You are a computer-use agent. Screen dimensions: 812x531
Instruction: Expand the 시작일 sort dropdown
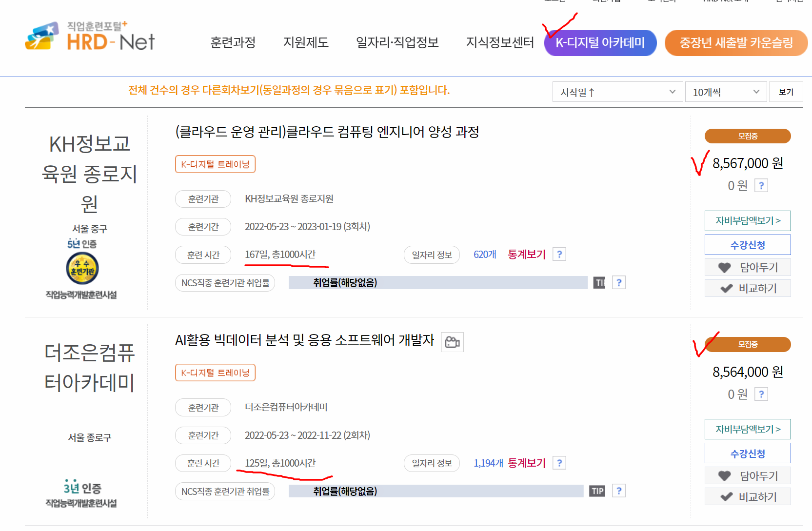tap(617, 92)
